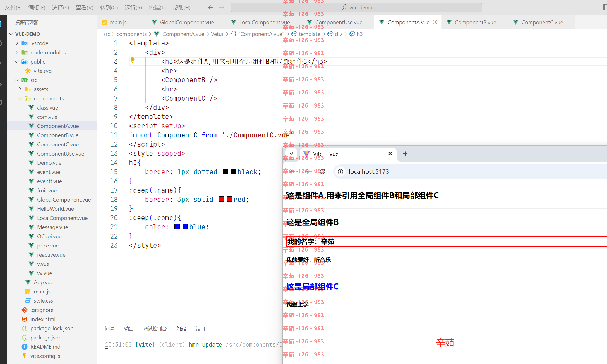Expand the node_modules folder

tap(17, 52)
